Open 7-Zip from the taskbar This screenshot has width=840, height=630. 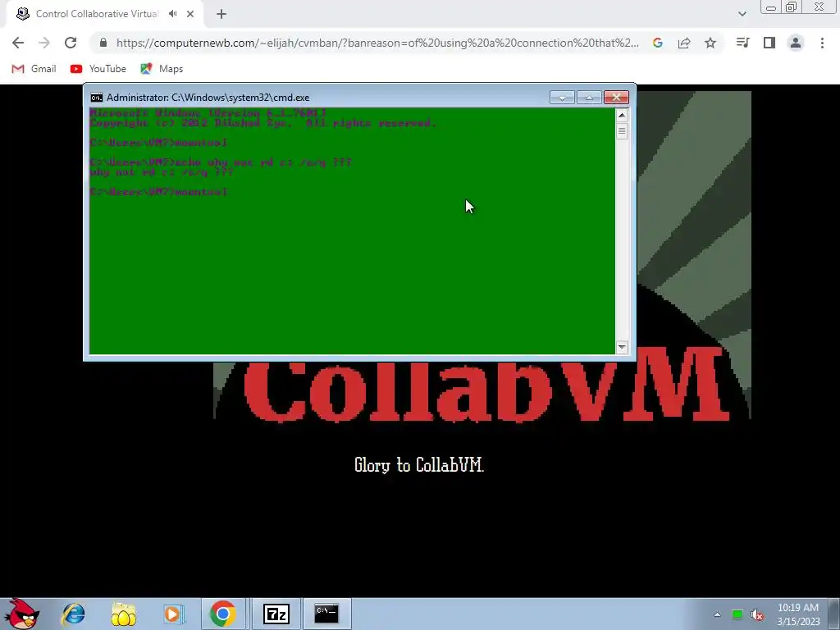tap(276, 614)
